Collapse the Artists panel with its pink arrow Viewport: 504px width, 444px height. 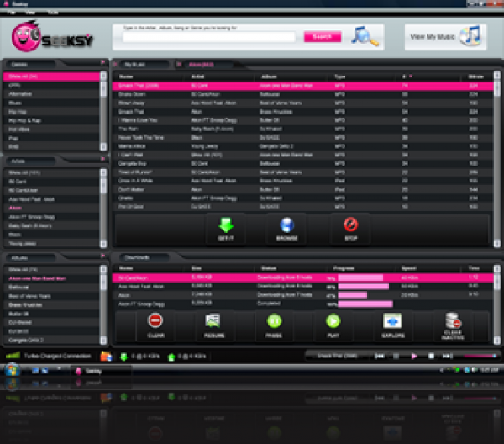point(102,159)
